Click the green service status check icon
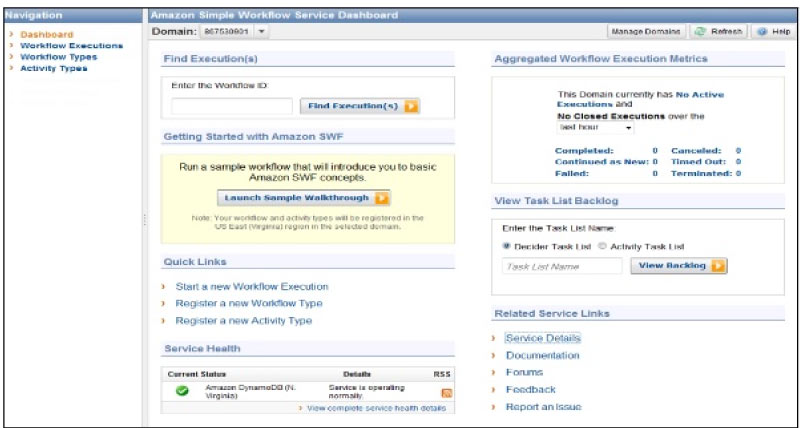The height and width of the screenshot is (428, 800). coord(182,391)
